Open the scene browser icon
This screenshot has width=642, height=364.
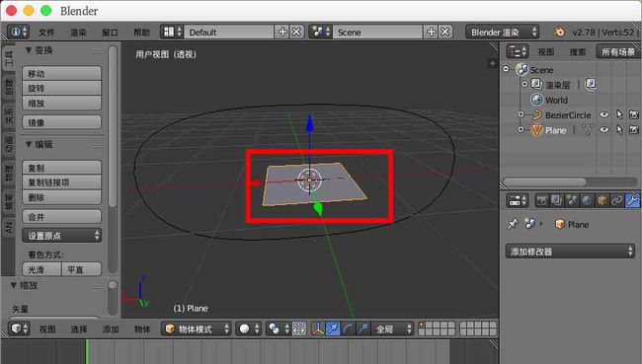(x=321, y=32)
